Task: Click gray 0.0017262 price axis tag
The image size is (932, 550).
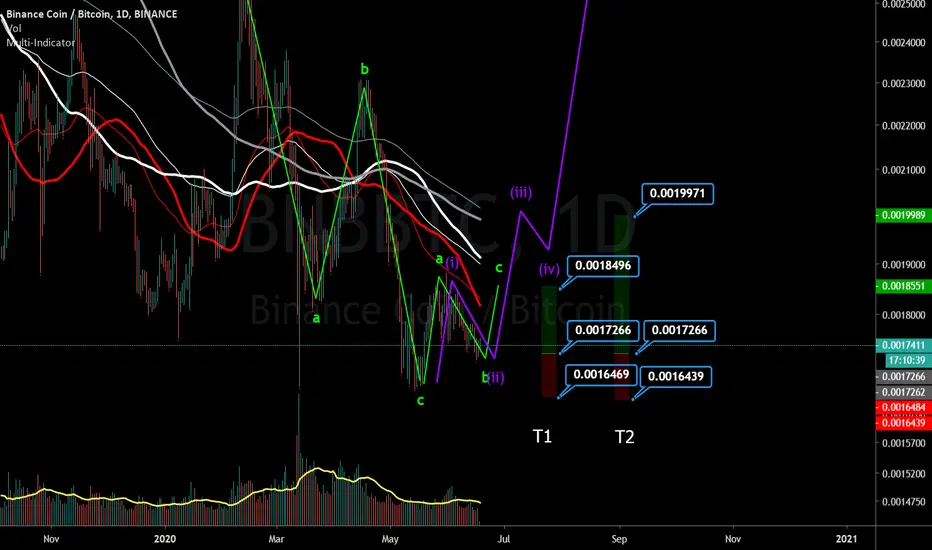Action: [903, 392]
